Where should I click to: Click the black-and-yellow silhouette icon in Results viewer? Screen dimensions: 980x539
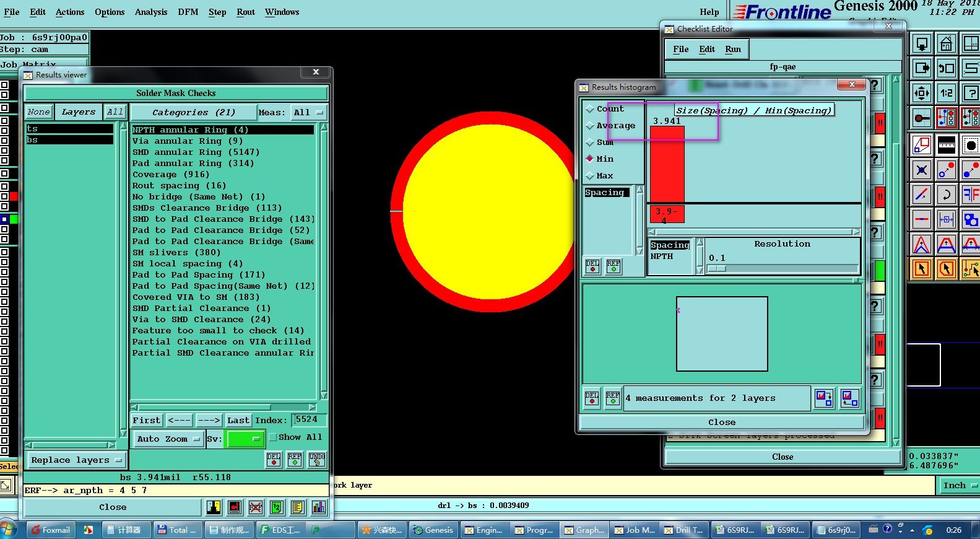pos(214,508)
